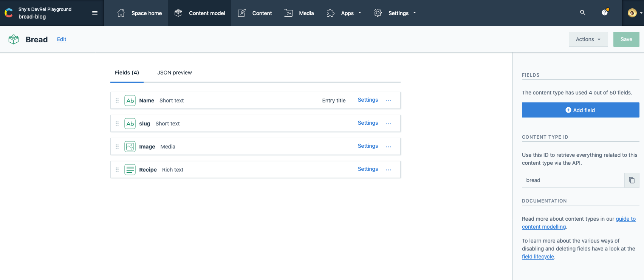Click the content type ID field
644x280 pixels.
click(573, 180)
